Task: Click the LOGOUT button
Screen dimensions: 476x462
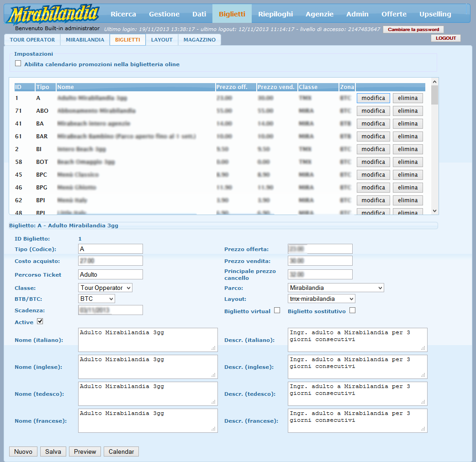Action: 446,38
